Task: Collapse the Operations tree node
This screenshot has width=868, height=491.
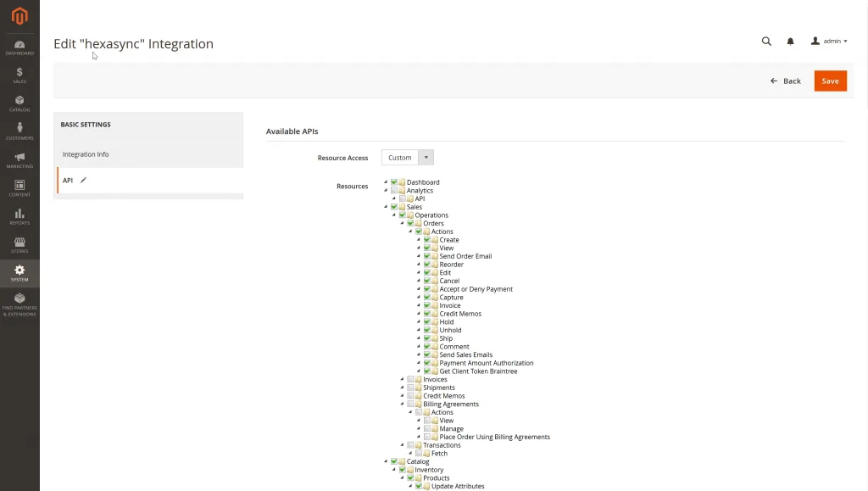Action: (x=394, y=215)
